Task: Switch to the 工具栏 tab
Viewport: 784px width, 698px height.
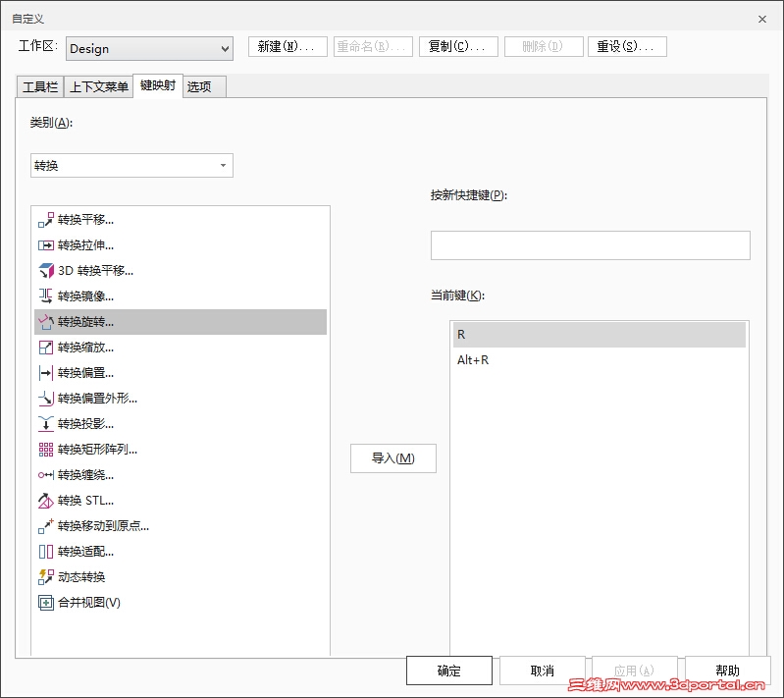Action: (x=40, y=86)
